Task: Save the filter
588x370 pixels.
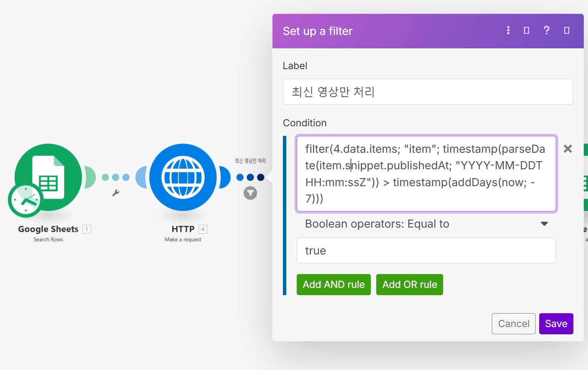Action: point(556,324)
